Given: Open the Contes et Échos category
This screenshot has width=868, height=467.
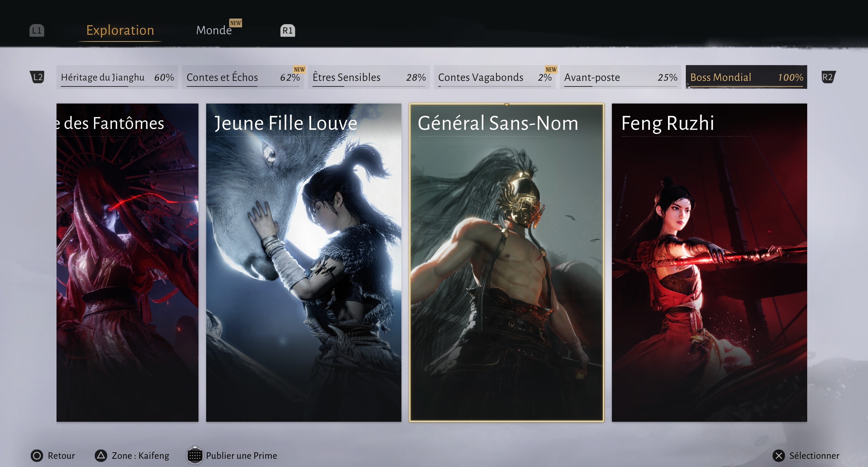Looking at the screenshot, I should click(243, 77).
